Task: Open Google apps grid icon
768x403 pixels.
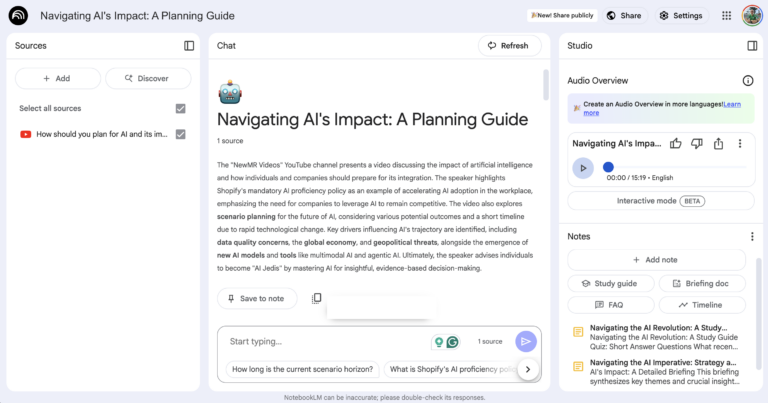Action: [726, 16]
